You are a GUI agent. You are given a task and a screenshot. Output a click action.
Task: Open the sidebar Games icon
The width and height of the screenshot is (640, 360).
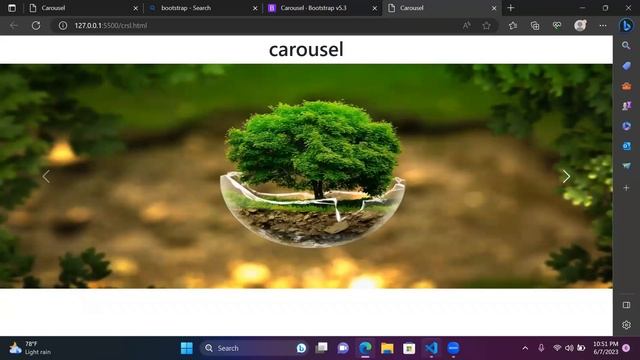point(626,106)
